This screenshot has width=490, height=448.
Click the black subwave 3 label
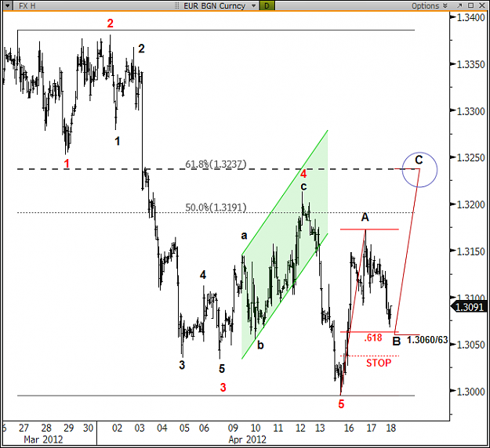point(182,365)
